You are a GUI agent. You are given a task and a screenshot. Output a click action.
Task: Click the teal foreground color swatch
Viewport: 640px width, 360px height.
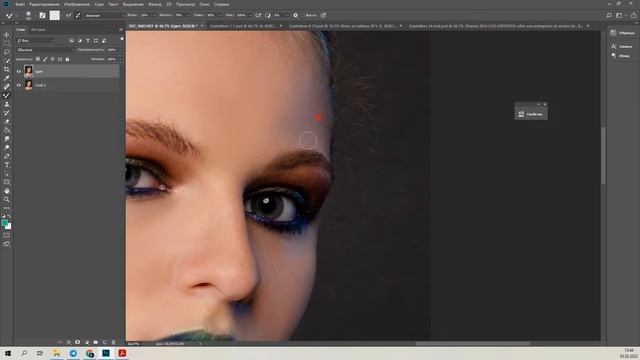pyautogui.click(x=4, y=222)
